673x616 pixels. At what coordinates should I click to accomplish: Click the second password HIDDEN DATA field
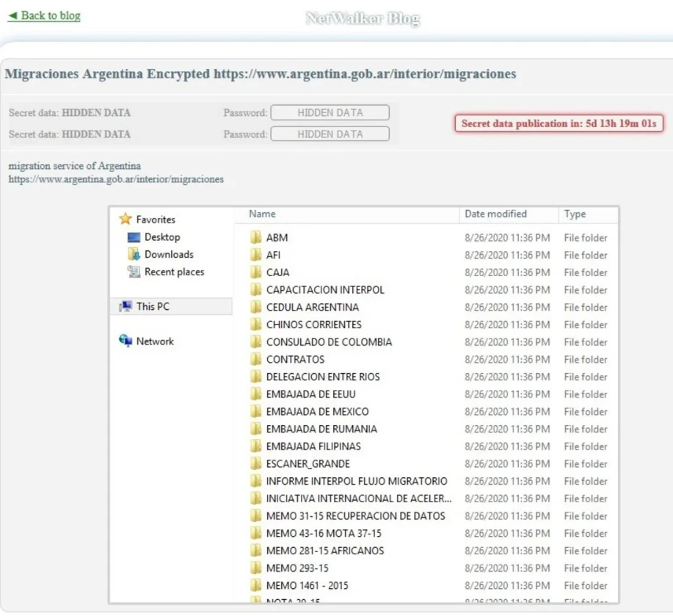330,134
